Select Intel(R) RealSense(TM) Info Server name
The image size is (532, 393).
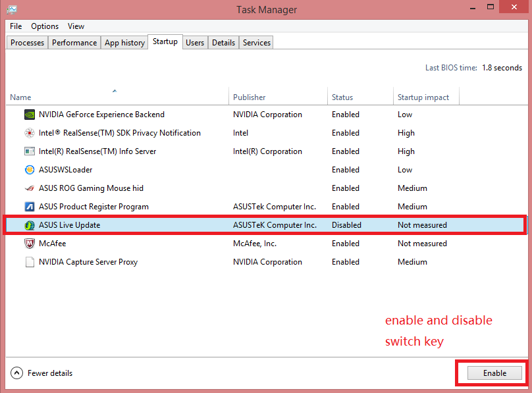click(x=97, y=151)
